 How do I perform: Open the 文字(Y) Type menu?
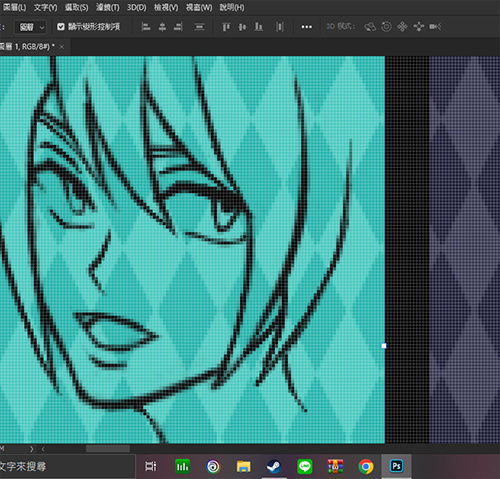[45, 7]
